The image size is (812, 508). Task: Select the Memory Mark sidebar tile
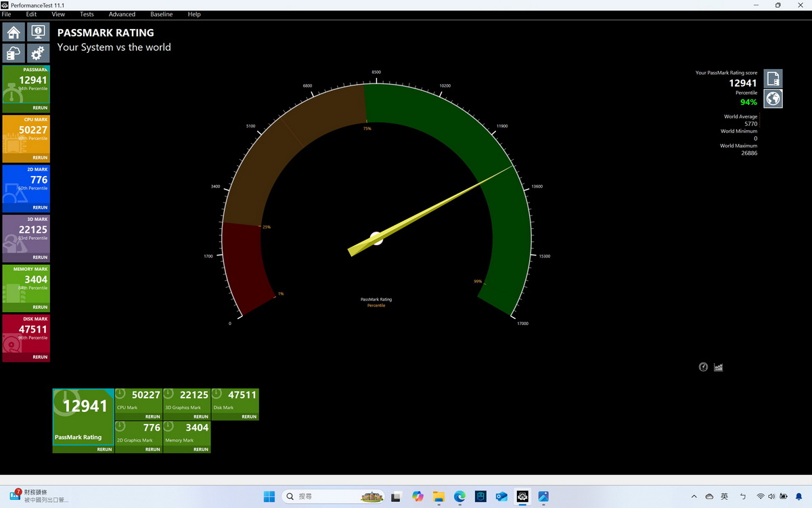[x=26, y=284]
